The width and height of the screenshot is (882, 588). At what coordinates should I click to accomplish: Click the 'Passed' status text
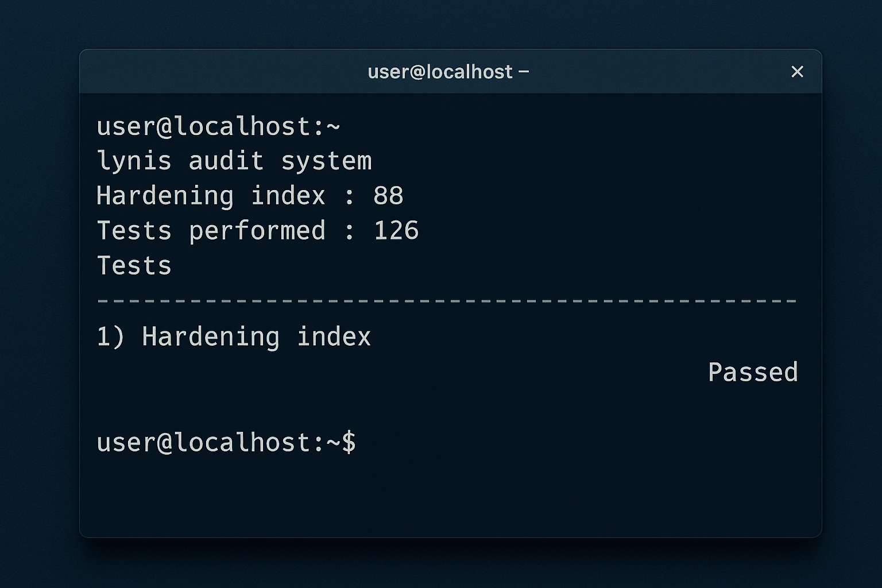pyautogui.click(x=752, y=372)
